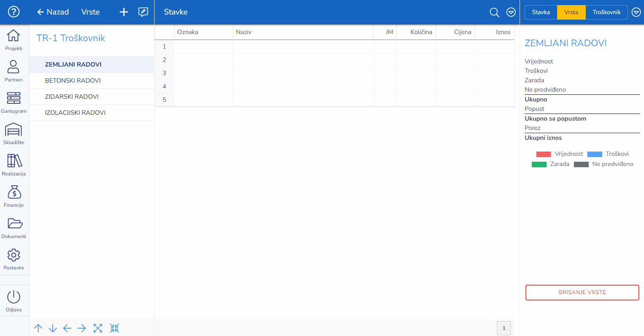644x336 pixels.
Task: Click the edit note icon in header
Action: 143,12
